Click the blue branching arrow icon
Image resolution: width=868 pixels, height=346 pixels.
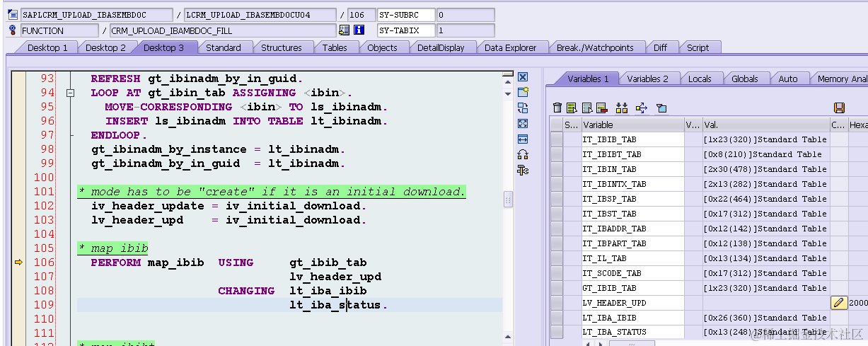[642, 108]
